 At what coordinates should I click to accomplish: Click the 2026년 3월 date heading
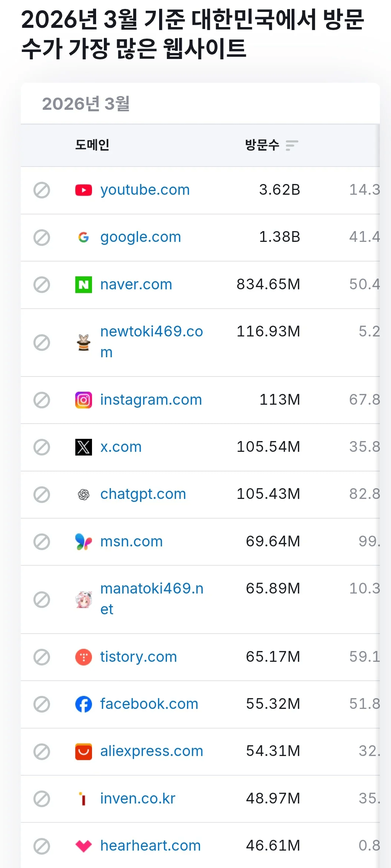coord(86,103)
